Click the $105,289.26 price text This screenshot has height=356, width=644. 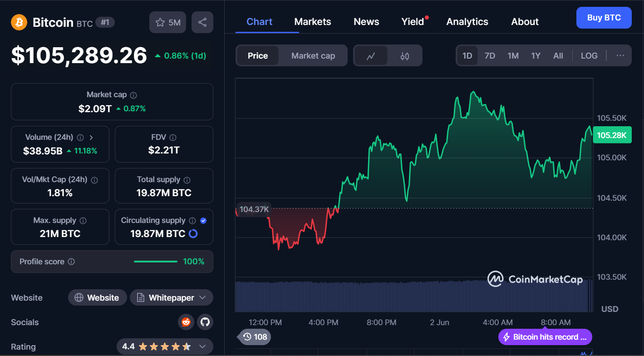pos(79,55)
